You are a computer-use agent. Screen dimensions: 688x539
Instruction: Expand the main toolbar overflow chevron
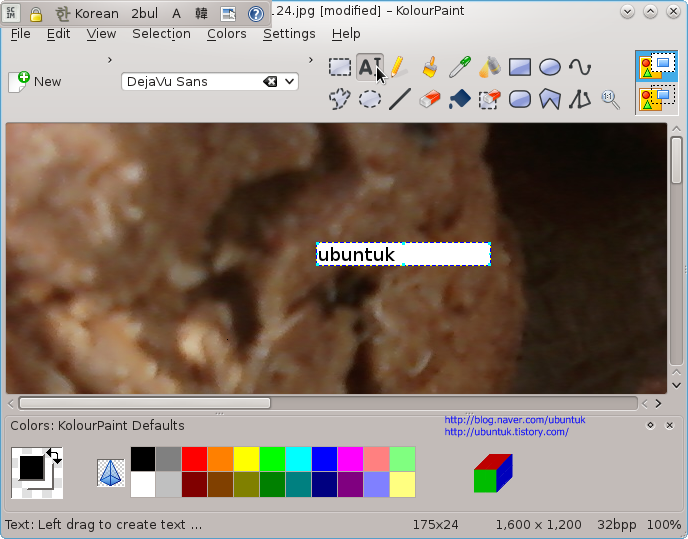pyautogui.click(x=110, y=60)
